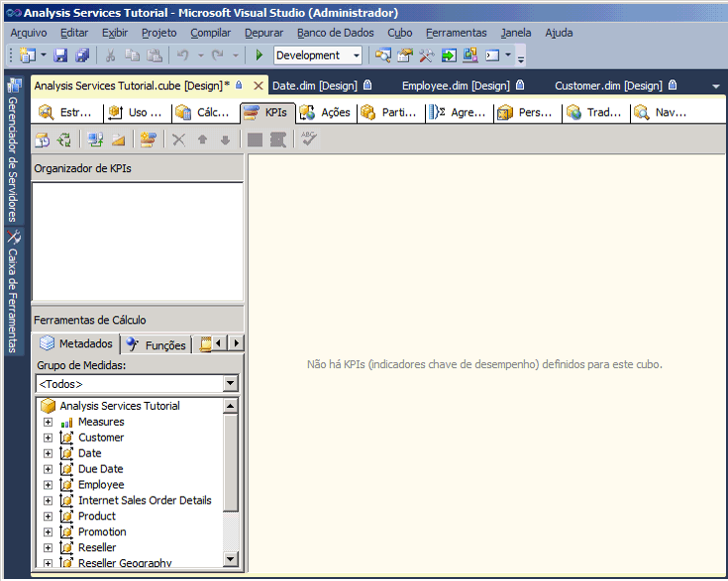Image resolution: width=728 pixels, height=581 pixels.
Task: Click the Measures bar-chart icon in tree
Action: tap(66, 422)
